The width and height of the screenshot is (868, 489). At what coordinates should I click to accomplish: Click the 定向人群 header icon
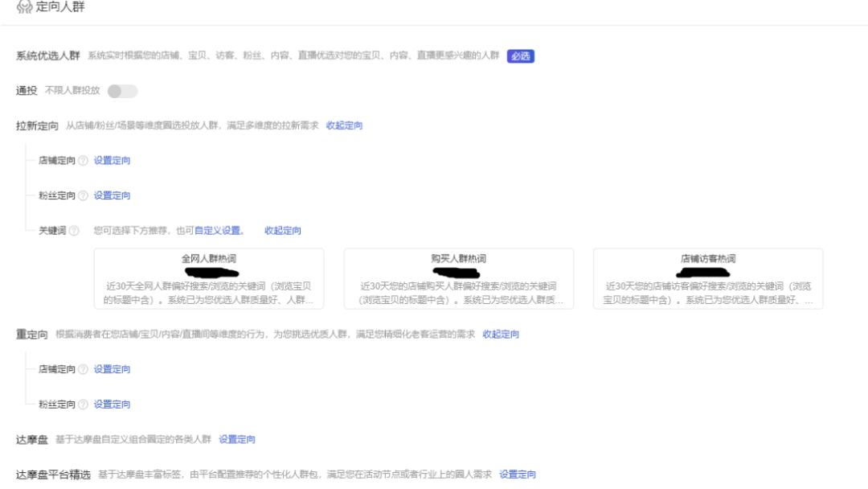[x=23, y=7]
